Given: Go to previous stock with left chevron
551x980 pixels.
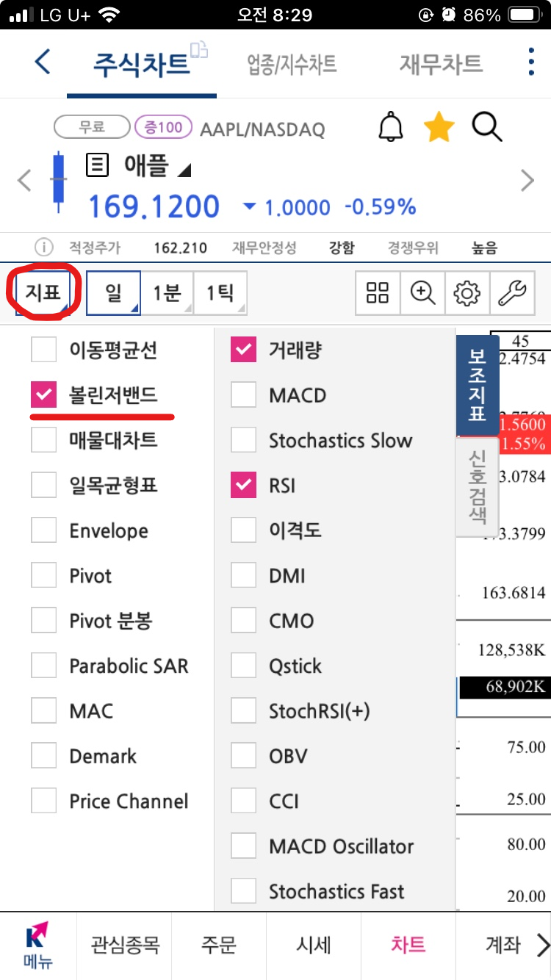Looking at the screenshot, I should 24,180.
